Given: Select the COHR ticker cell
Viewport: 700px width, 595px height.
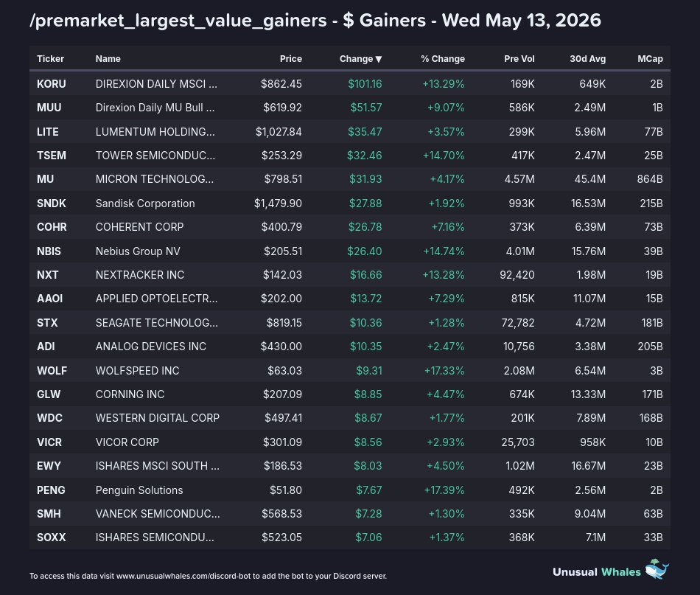Looking at the screenshot, I should pos(52,227).
